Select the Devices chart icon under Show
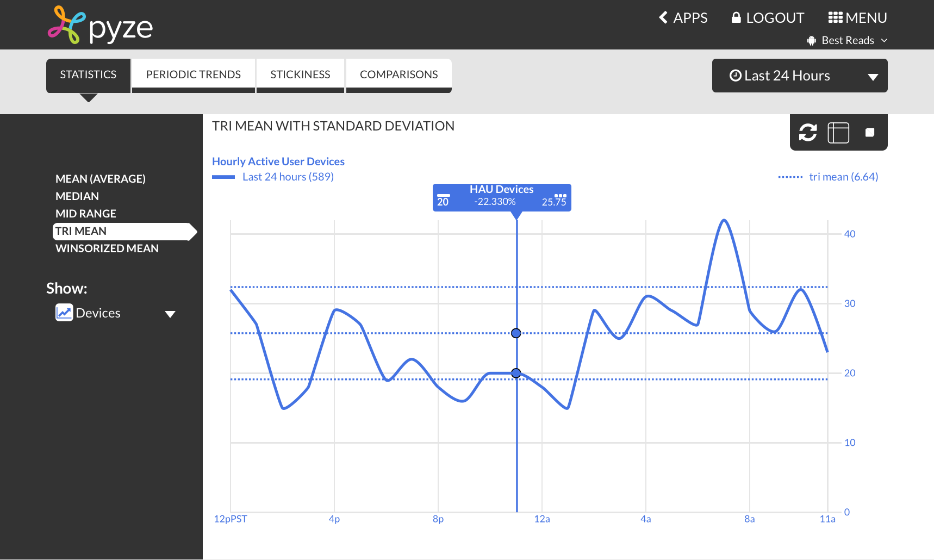This screenshot has height=560, width=934. coord(64,313)
